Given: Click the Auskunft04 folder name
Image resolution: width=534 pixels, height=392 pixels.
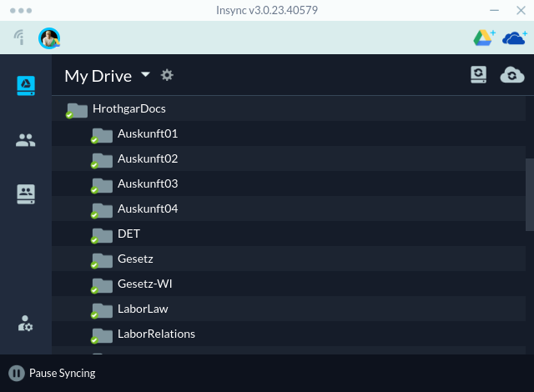Looking at the screenshot, I should [148, 209].
